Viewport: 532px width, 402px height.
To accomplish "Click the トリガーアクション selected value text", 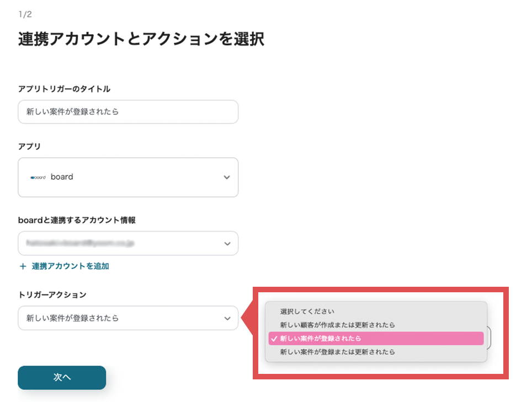I will pyautogui.click(x=72, y=318).
